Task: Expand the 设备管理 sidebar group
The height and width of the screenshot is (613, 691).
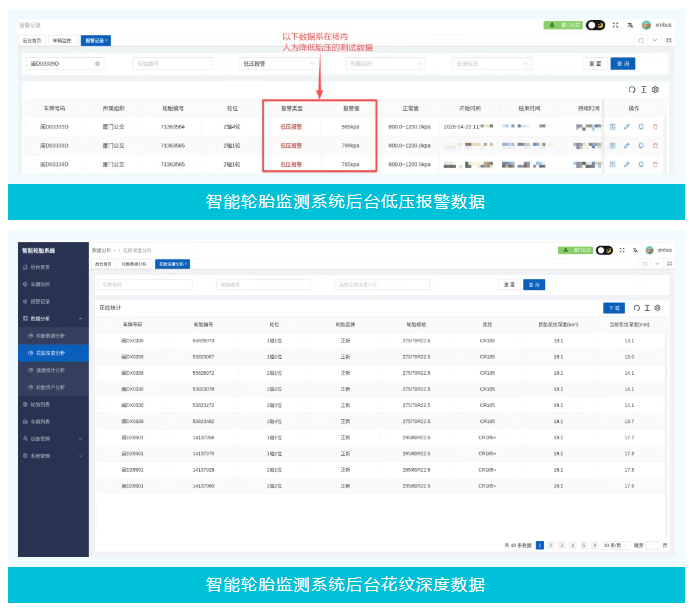Action: click(53, 439)
